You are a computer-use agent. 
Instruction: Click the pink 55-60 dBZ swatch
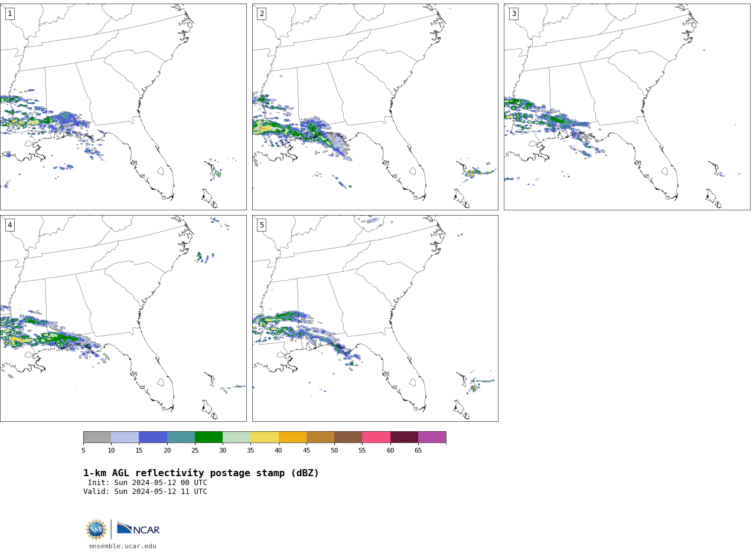tap(376, 437)
